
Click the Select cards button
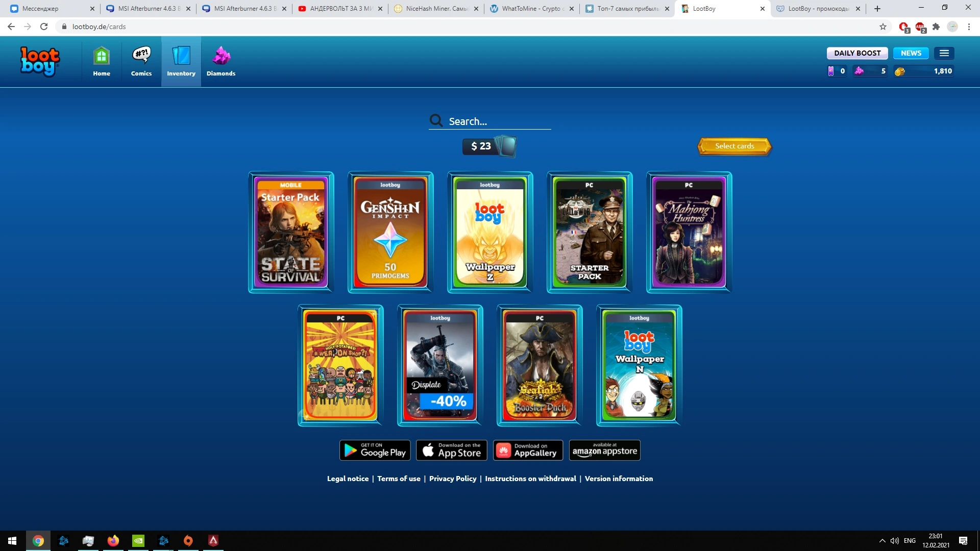tap(734, 146)
